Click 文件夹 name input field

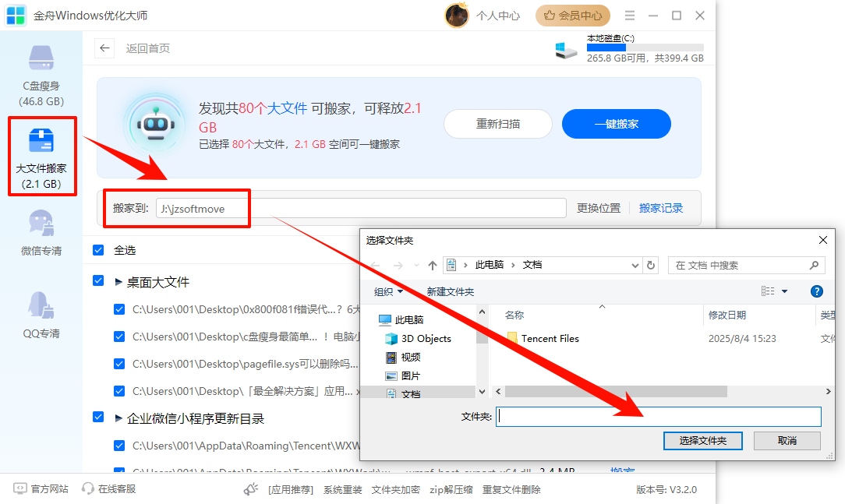pyautogui.click(x=659, y=416)
